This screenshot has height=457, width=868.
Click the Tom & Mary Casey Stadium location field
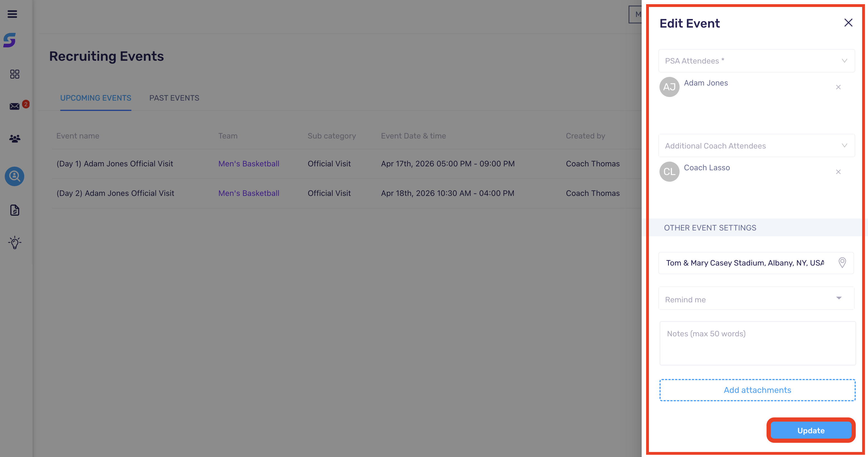pyautogui.click(x=757, y=263)
